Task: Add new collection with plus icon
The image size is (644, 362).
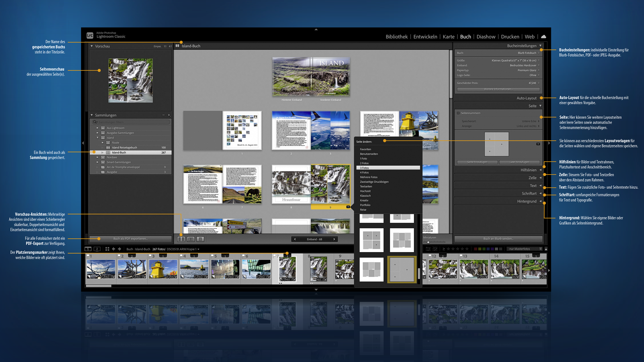Action: point(169,115)
